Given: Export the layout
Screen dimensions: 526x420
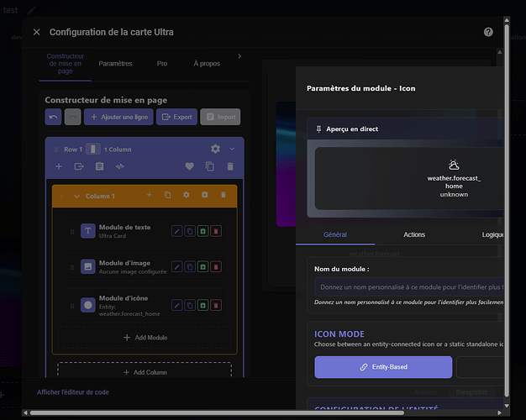Looking at the screenshot, I should (x=176, y=117).
